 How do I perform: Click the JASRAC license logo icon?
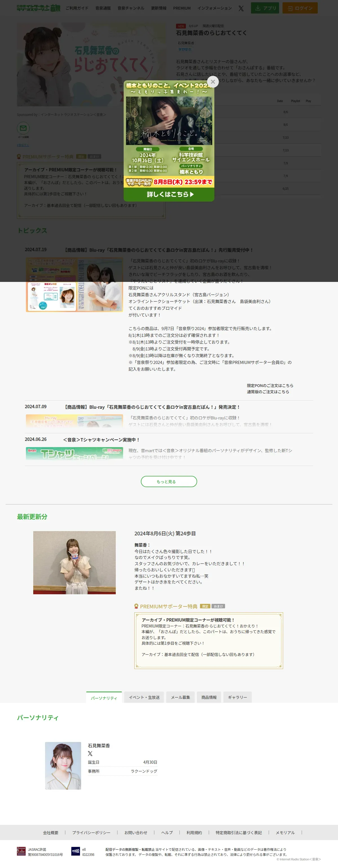click(21, 851)
